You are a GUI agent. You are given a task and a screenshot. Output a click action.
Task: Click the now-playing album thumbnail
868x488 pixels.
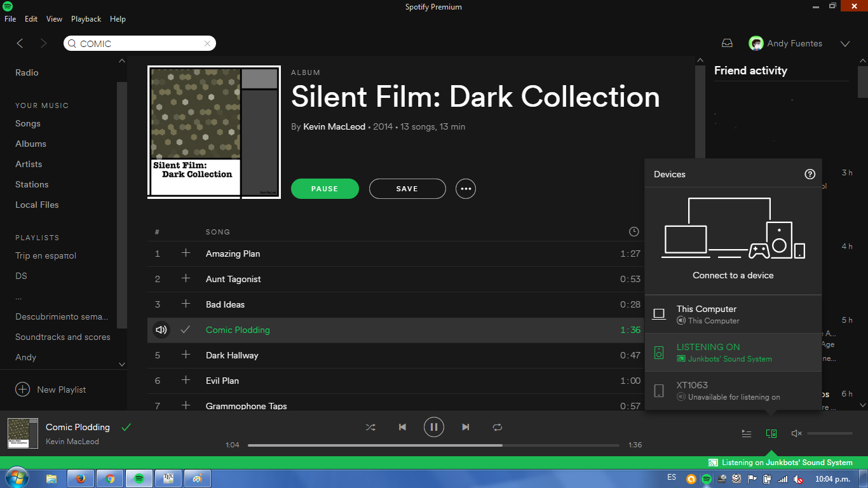(x=22, y=433)
